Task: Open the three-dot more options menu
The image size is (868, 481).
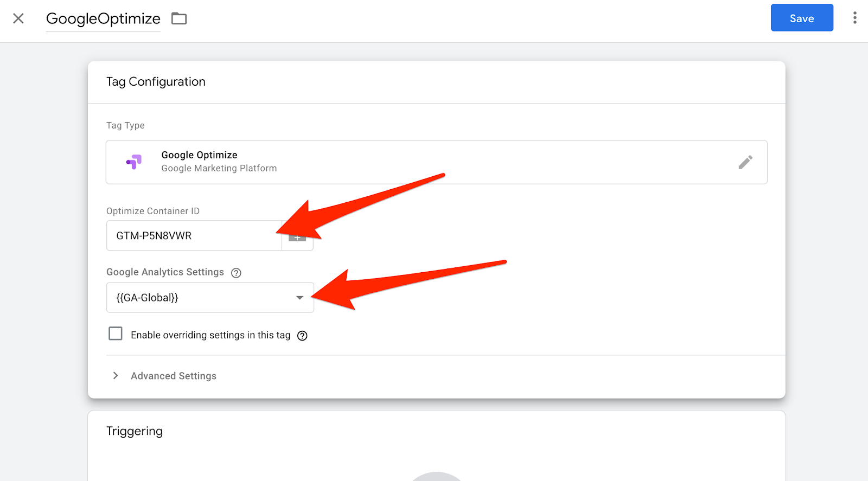Action: [x=854, y=18]
